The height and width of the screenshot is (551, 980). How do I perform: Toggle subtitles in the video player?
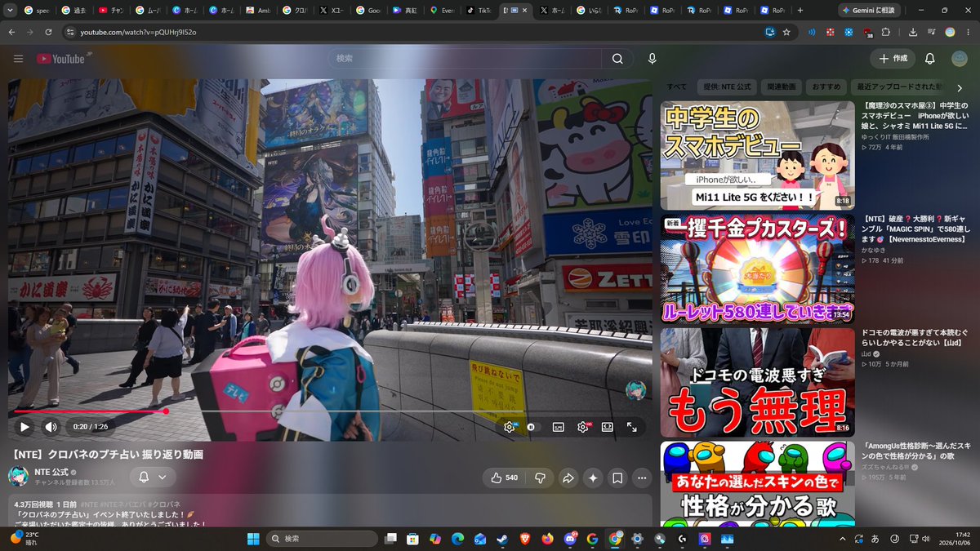point(559,427)
